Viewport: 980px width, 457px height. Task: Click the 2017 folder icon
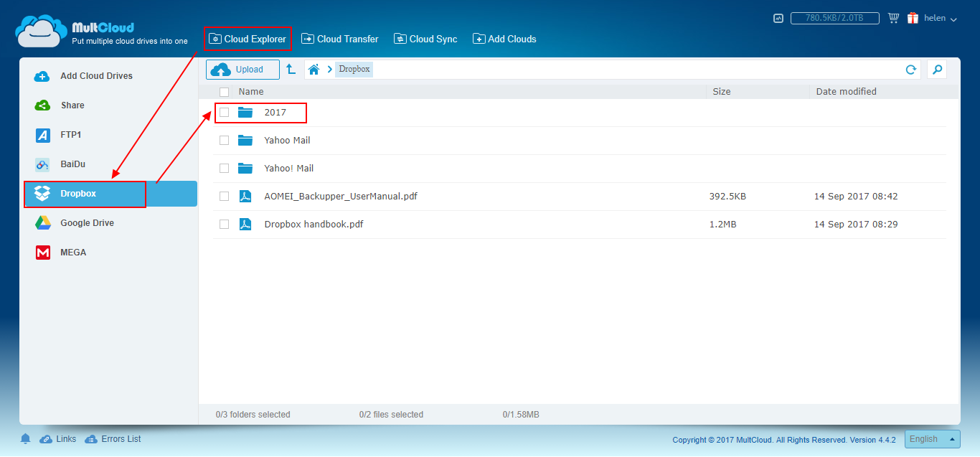coord(245,112)
